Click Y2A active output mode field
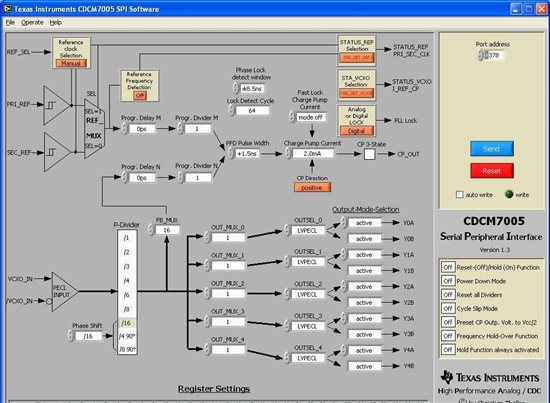The image size is (550, 403). coord(364,287)
